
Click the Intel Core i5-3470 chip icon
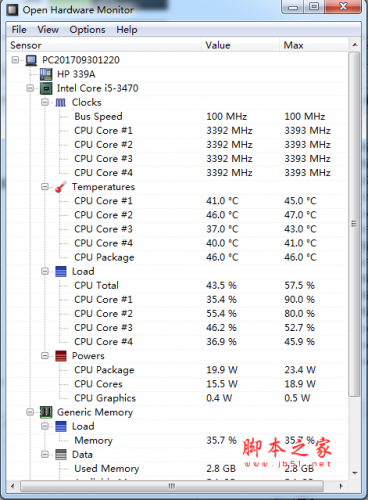point(46,88)
